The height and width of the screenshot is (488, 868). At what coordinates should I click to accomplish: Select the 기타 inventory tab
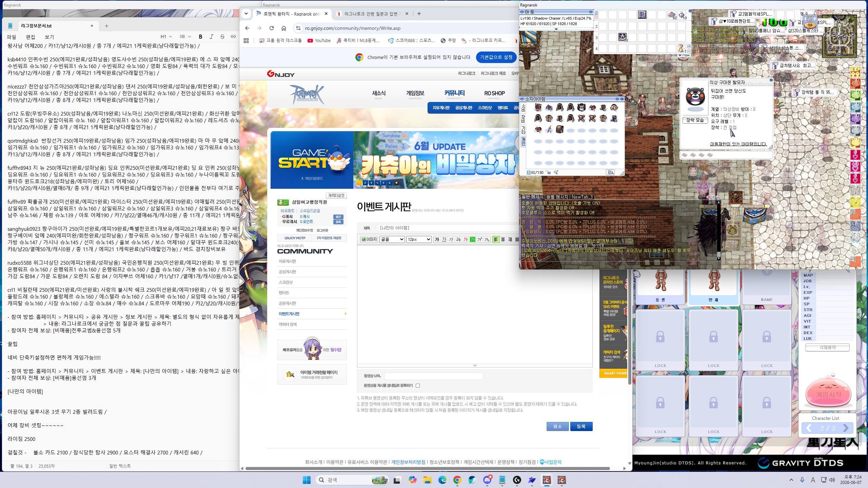tap(523, 130)
